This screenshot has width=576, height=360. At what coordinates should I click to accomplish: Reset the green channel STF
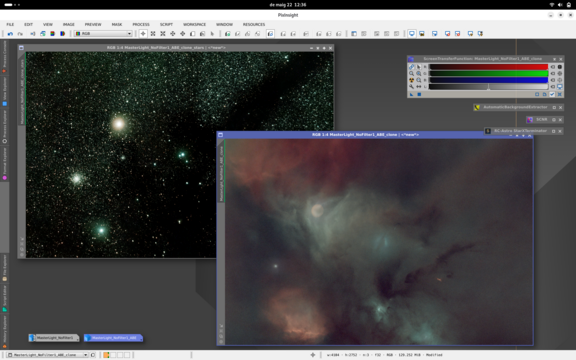[x=553, y=73]
